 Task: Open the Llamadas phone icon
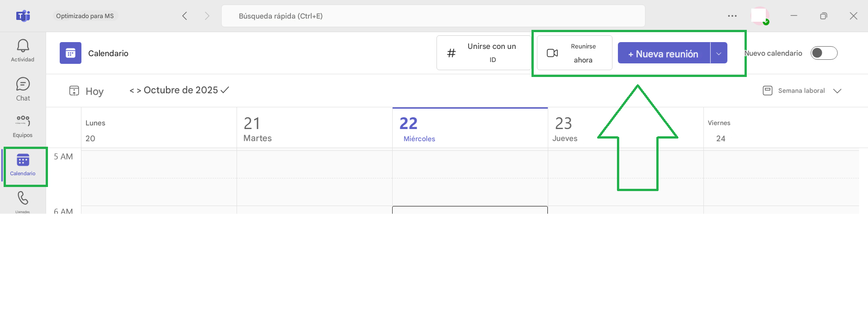click(23, 198)
